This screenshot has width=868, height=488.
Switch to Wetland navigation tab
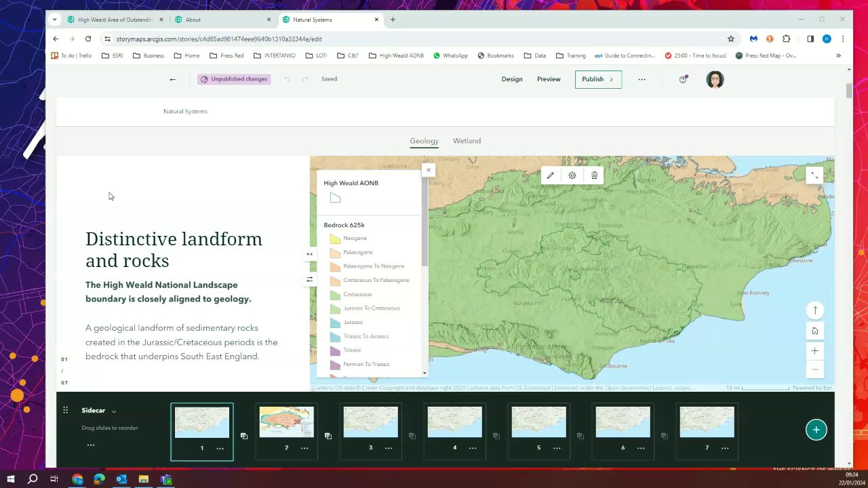pyautogui.click(x=467, y=141)
